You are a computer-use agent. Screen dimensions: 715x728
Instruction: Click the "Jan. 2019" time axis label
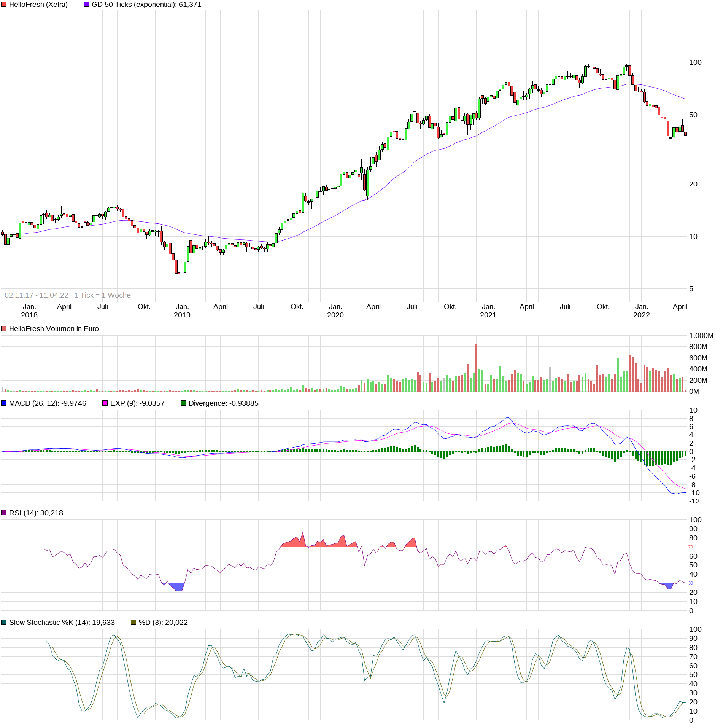coord(182,311)
